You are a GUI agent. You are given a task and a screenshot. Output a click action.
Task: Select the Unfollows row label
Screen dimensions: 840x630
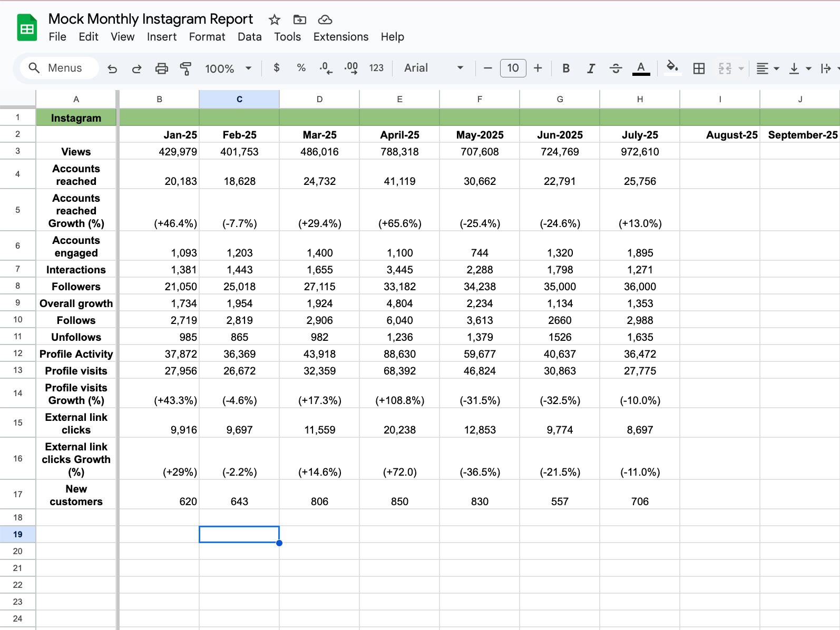coord(76,337)
